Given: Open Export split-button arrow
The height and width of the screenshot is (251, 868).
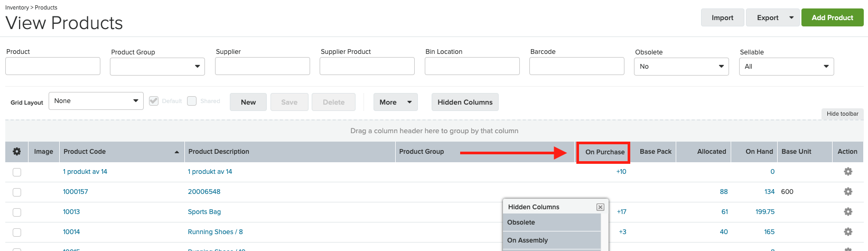Looking at the screenshot, I should click(x=791, y=17).
